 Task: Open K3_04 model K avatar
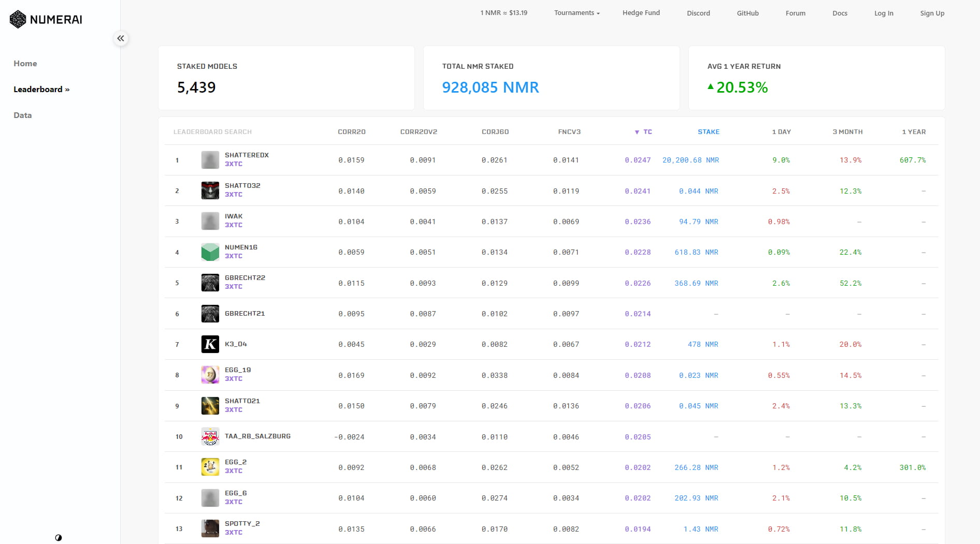point(210,344)
